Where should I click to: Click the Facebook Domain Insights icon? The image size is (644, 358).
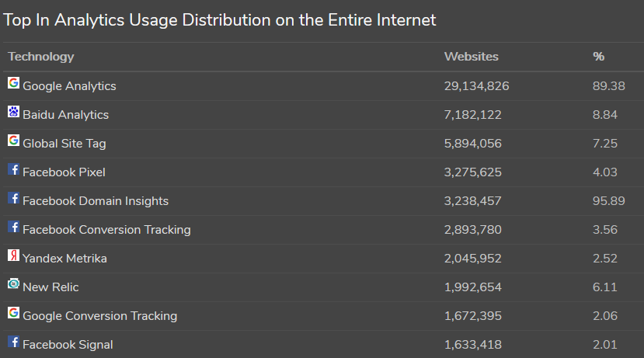pyautogui.click(x=13, y=198)
